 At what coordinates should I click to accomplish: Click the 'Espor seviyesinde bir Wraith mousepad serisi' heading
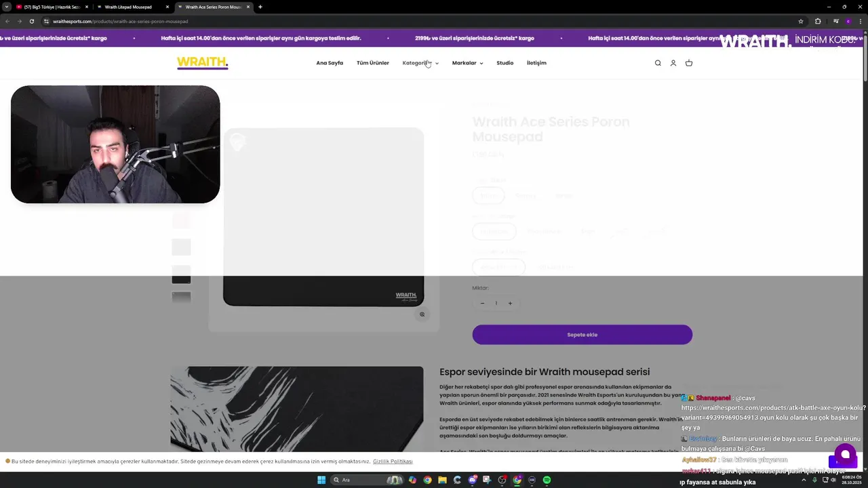(x=545, y=371)
